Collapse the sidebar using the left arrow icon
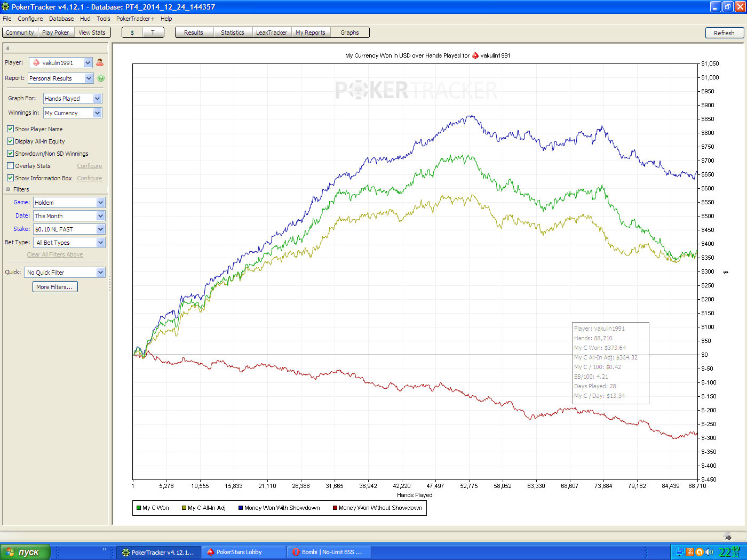 click(x=7, y=48)
